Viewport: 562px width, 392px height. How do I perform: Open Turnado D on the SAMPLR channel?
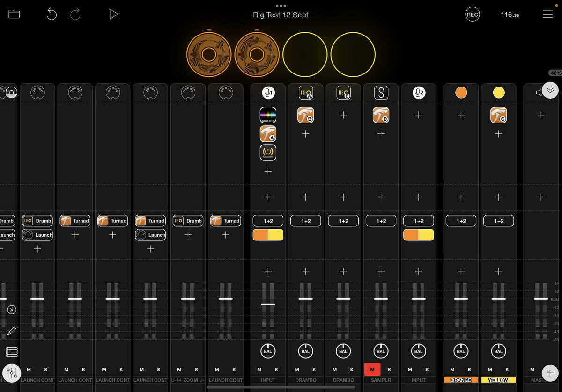[x=381, y=115]
